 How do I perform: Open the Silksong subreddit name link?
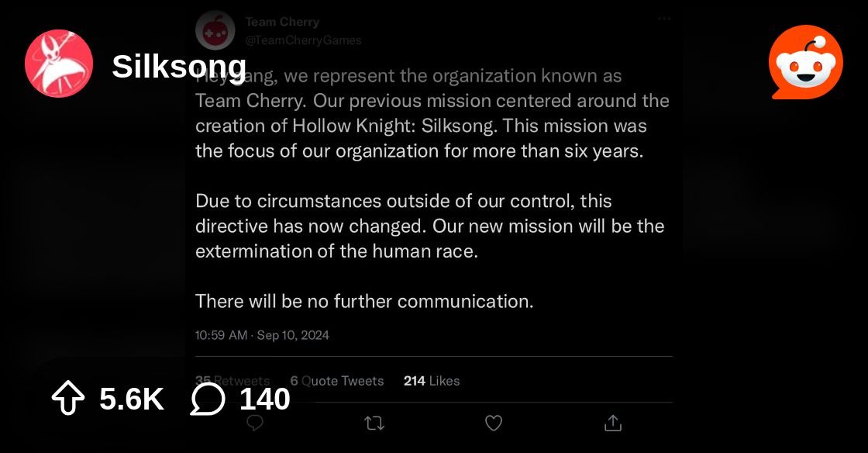point(179,67)
